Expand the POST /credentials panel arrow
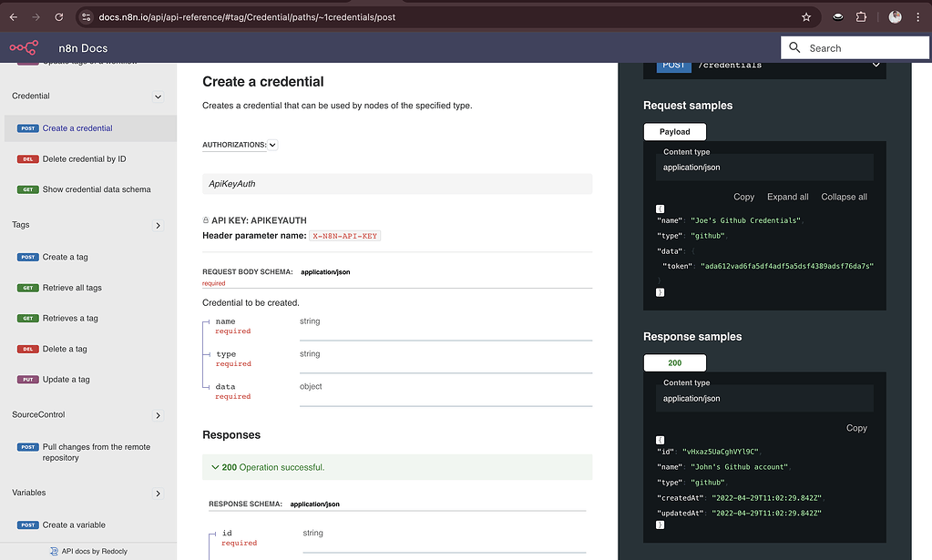Screen dimensions: 932x560 point(875,65)
